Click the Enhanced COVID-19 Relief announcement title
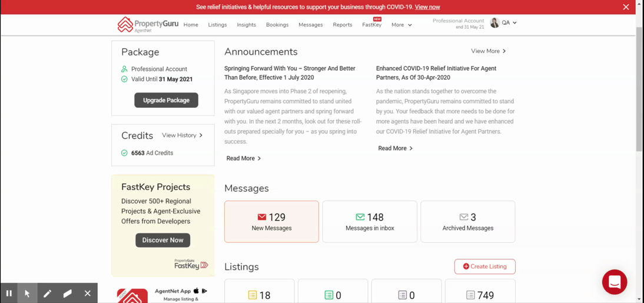644x303 pixels. click(436, 73)
